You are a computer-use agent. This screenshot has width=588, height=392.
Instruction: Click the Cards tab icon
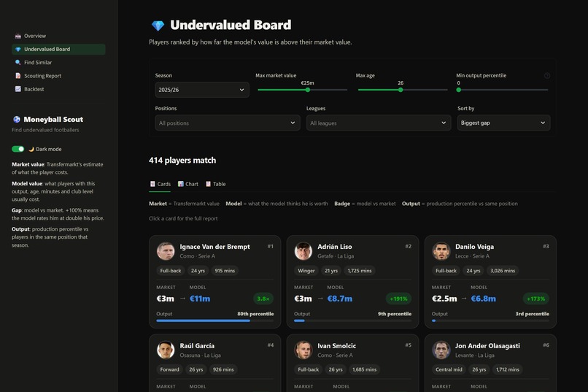tap(152, 184)
